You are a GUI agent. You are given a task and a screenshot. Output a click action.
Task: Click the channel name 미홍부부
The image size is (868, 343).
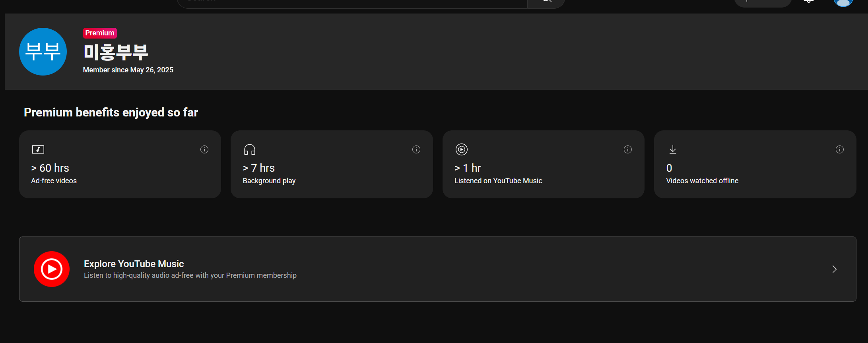[116, 52]
